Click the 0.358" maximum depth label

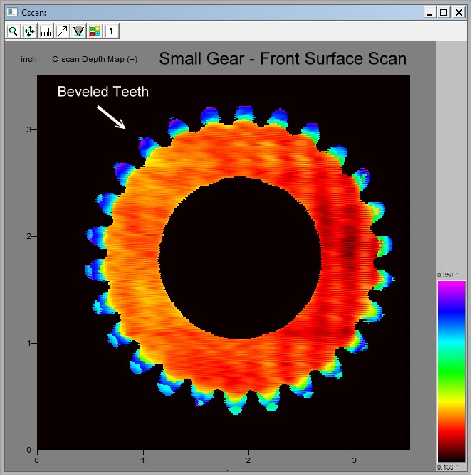click(447, 275)
